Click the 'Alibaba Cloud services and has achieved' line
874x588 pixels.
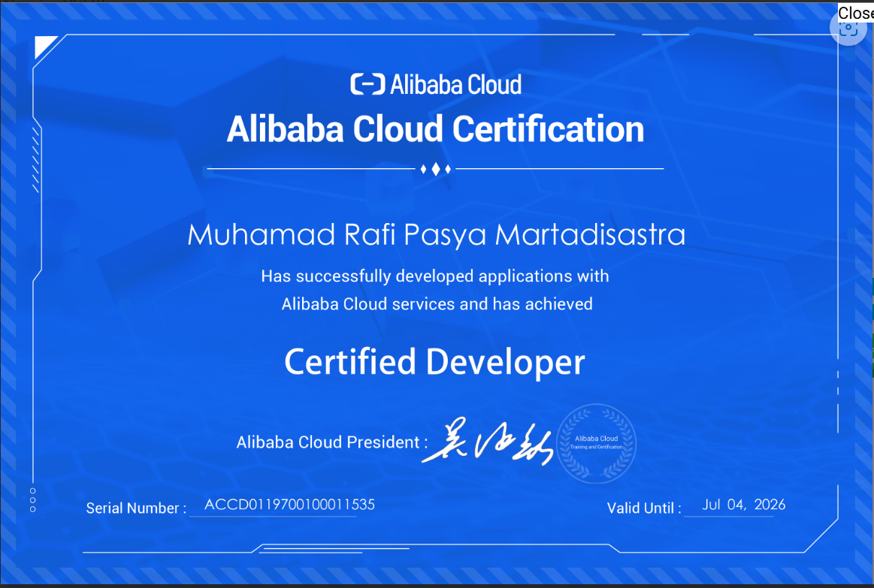point(437,304)
